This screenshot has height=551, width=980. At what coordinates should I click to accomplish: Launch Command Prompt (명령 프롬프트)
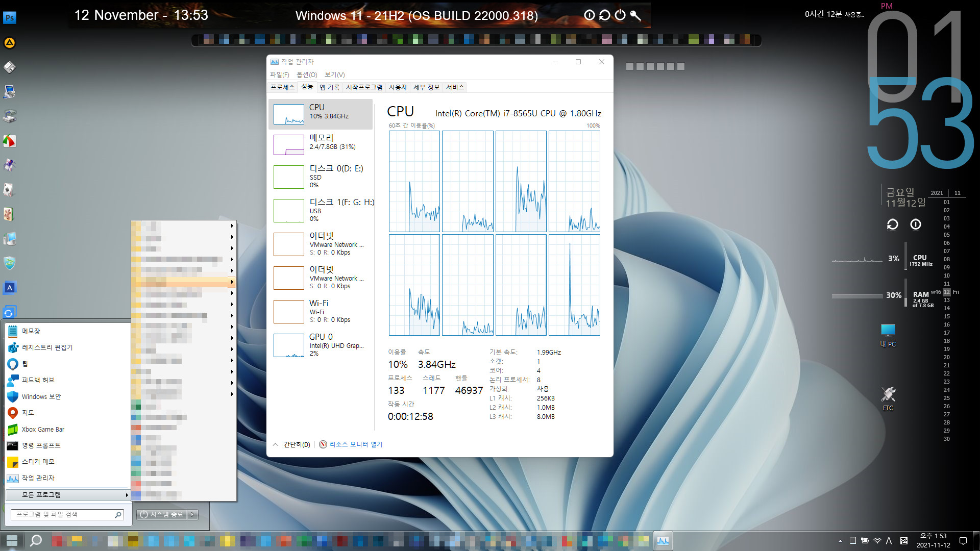(x=67, y=445)
